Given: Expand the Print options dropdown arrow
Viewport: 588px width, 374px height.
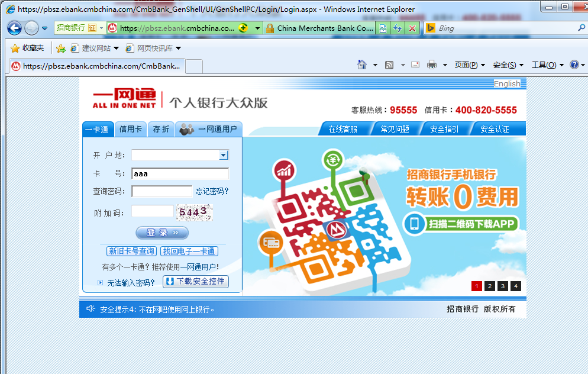Looking at the screenshot, I should 445,65.
